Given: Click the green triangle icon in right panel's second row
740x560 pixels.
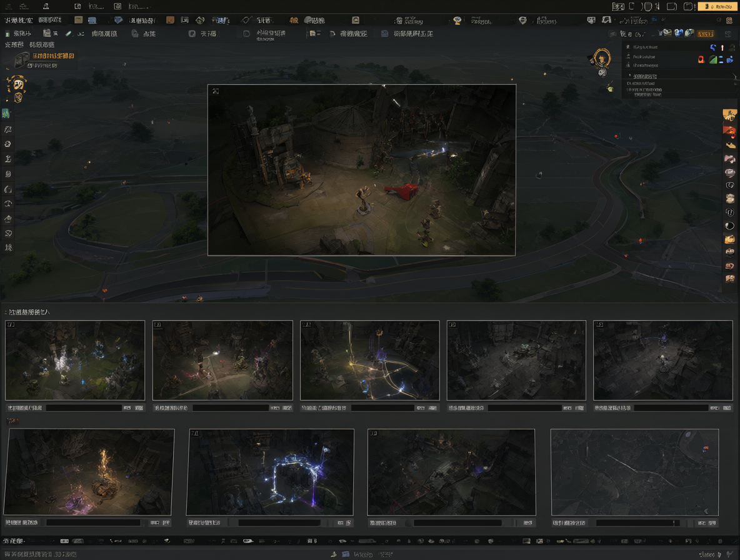Looking at the screenshot, I should [712, 59].
